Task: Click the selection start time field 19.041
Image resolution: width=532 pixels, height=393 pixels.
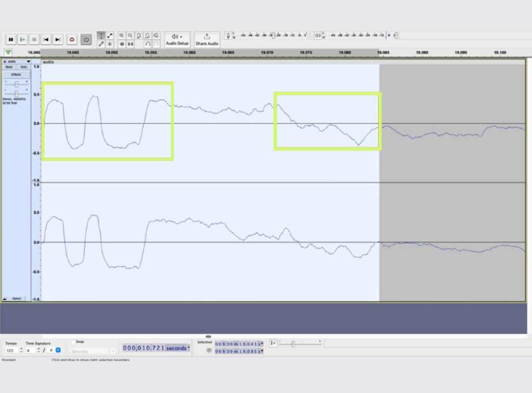Action: click(237, 344)
